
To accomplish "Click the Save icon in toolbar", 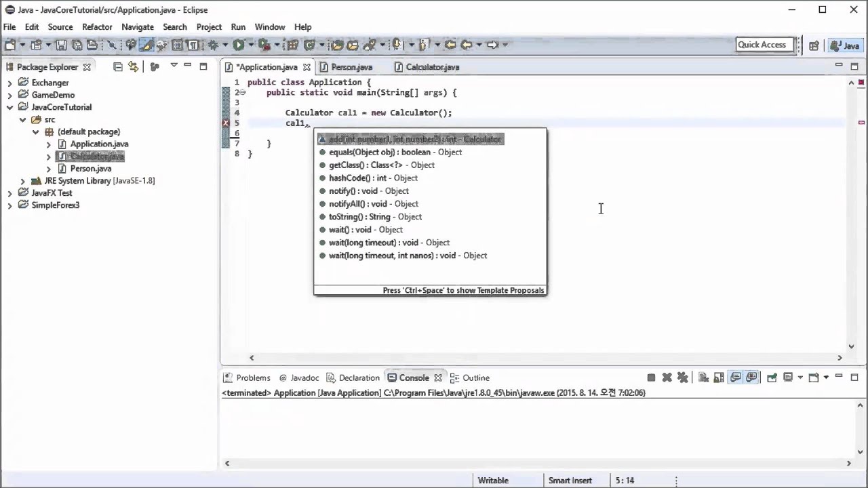I will click(61, 45).
